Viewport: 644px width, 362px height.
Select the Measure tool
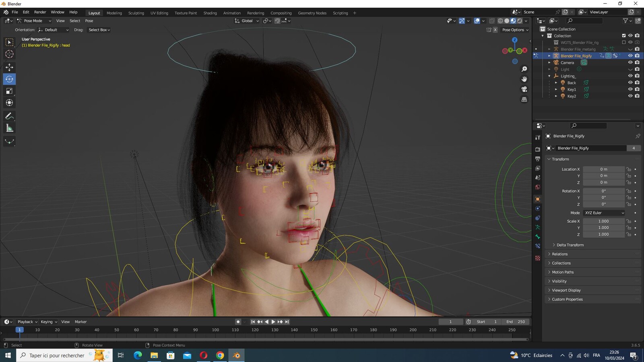(x=9, y=128)
